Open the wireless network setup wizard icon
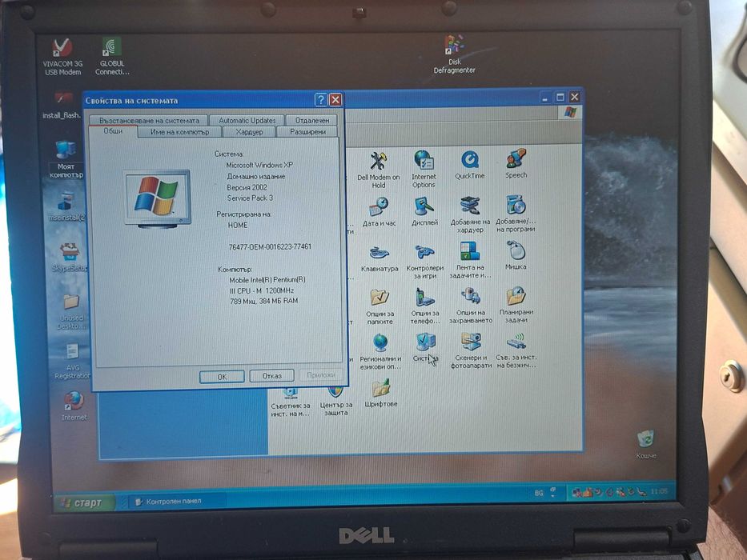 (516, 350)
